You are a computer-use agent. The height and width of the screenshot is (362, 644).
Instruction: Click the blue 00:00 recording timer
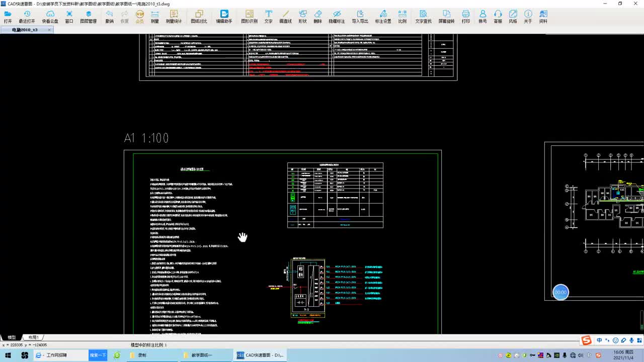click(x=560, y=292)
